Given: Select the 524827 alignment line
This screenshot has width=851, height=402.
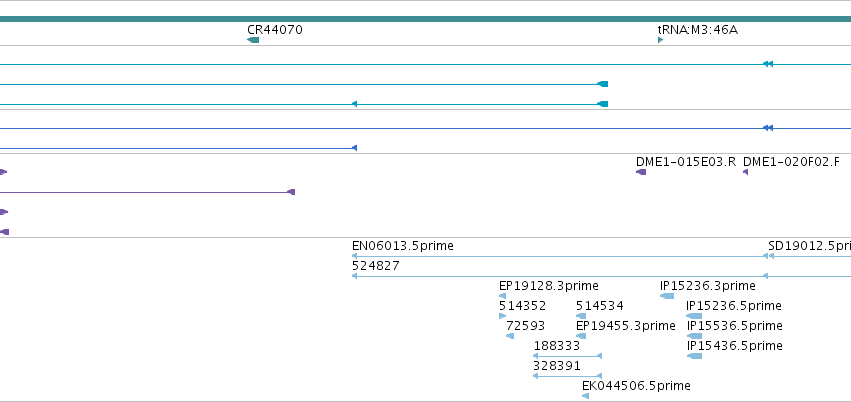Looking at the screenshot, I should tap(560, 276).
